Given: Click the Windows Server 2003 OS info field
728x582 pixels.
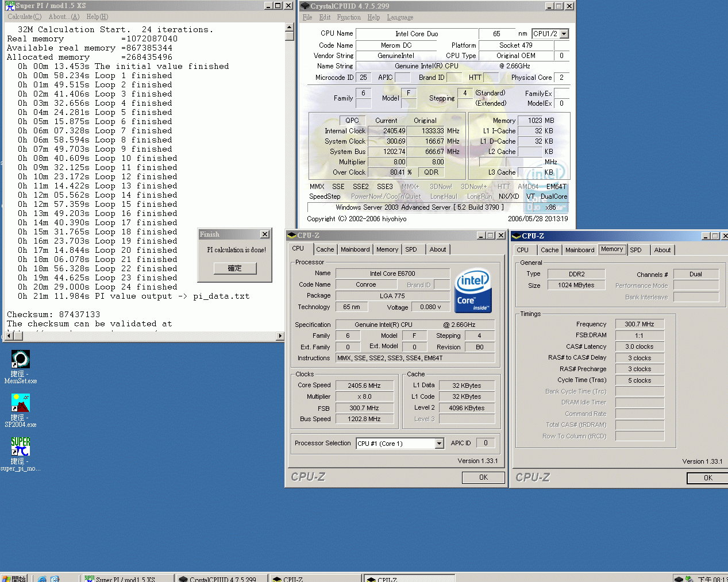Looking at the screenshot, I should (419, 207).
